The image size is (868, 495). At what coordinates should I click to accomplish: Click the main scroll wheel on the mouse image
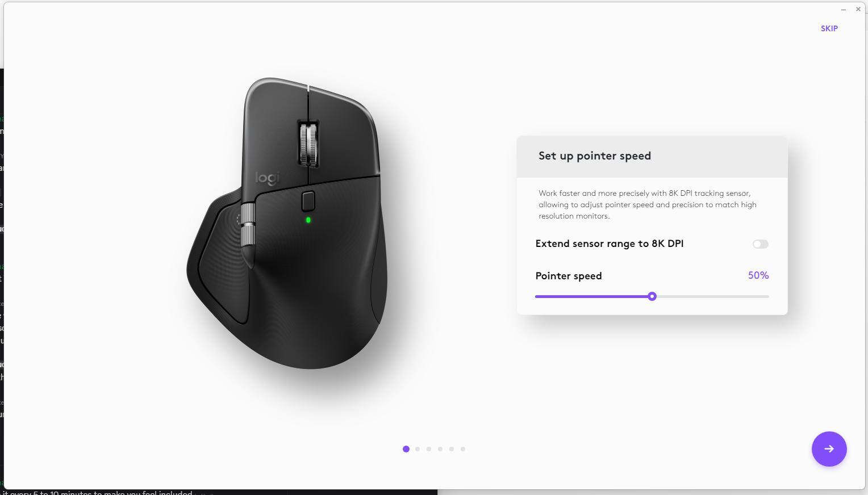tap(308, 144)
